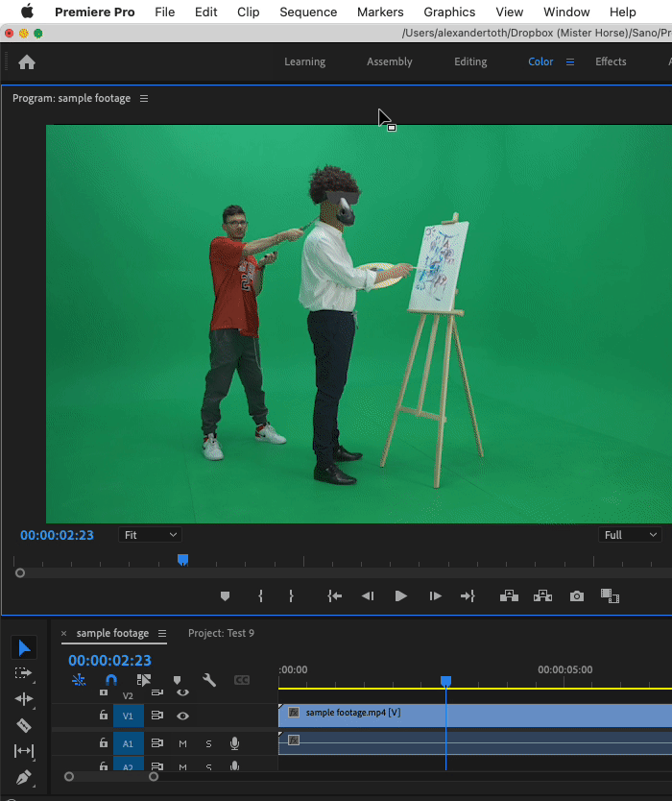Switch to Assembly workspace

click(x=390, y=61)
